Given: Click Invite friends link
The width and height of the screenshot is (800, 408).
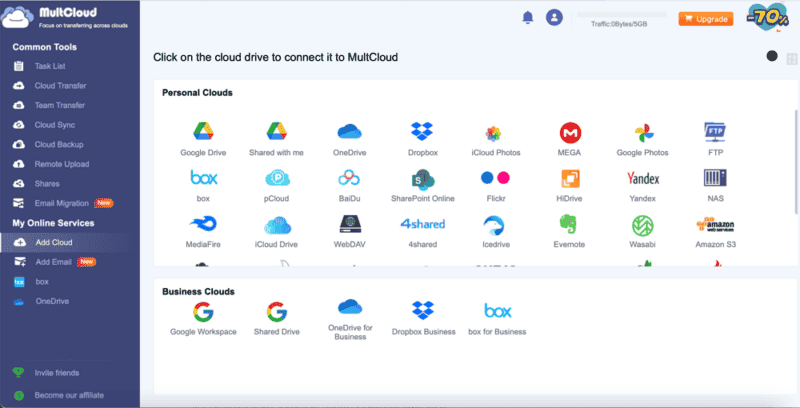Looking at the screenshot, I should point(57,373).
